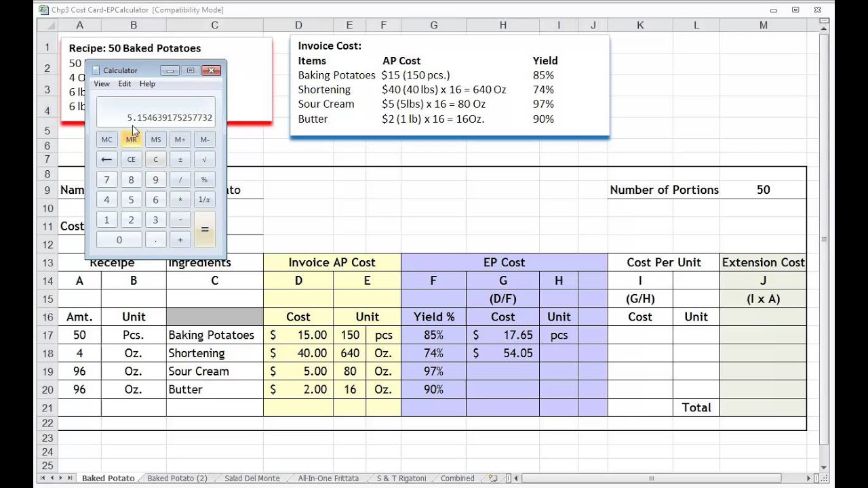Click the percent key in Calculator
Screen dimensions: 868x488
pyautogui.click(x=205, y=180)
